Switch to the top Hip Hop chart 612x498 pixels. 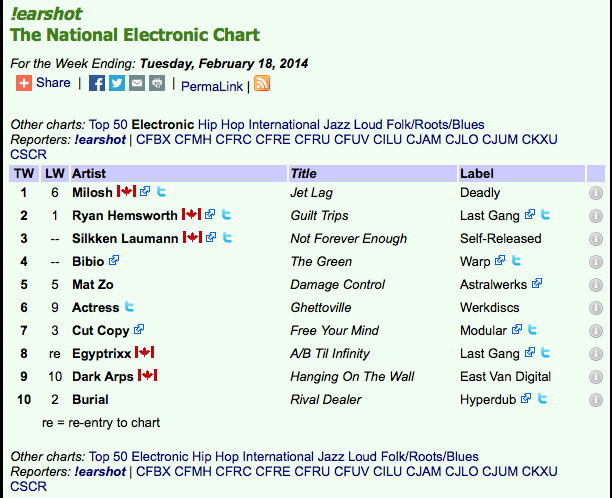[x=221, y=124]
